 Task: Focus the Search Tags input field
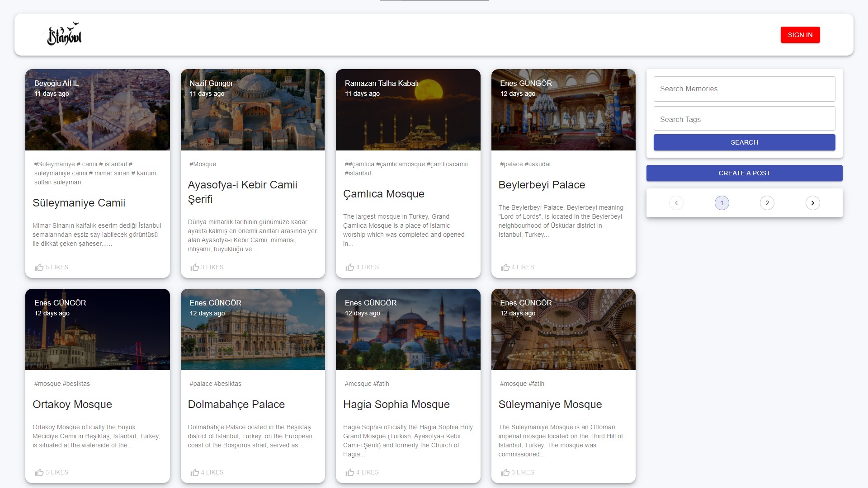[x=744, y=119]
